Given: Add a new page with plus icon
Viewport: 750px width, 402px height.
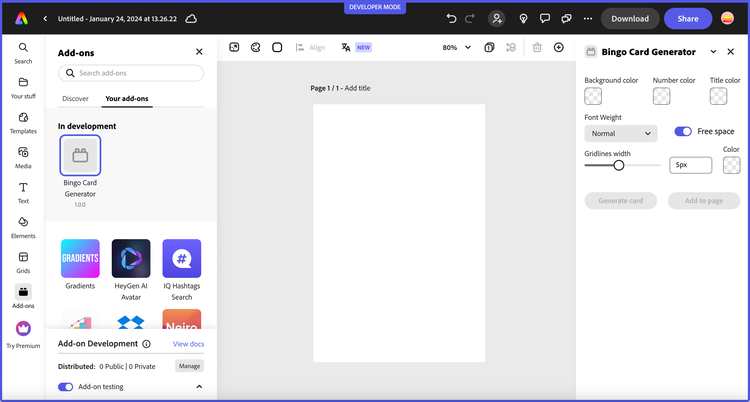Looking at the screenshot, I should point(559,47).
